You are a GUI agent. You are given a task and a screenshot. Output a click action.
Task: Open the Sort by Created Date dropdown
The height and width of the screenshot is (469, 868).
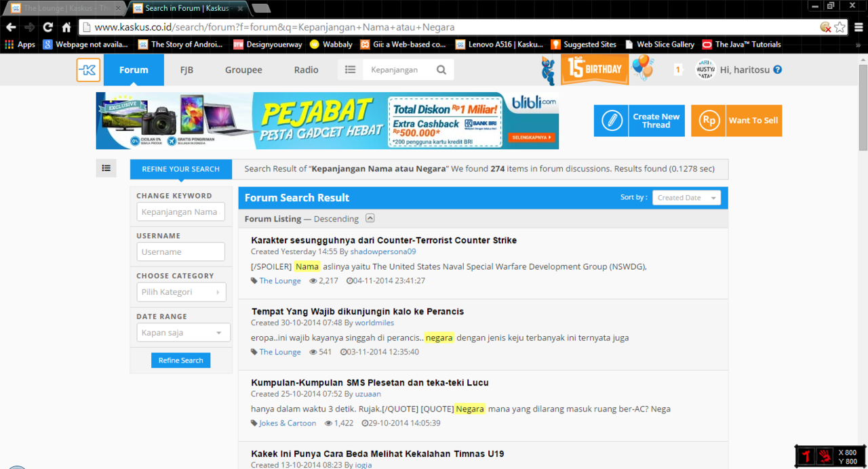coord(686,198)
